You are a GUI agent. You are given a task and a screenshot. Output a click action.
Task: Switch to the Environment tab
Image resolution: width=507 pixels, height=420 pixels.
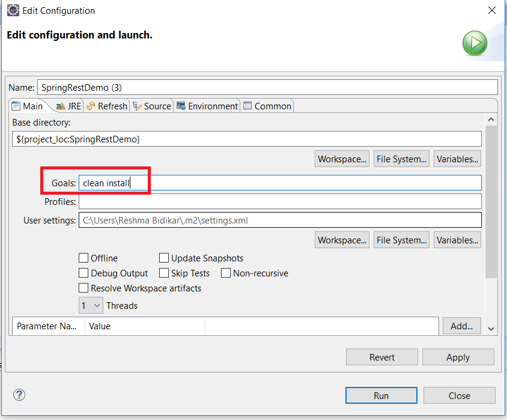pos(207,106)
